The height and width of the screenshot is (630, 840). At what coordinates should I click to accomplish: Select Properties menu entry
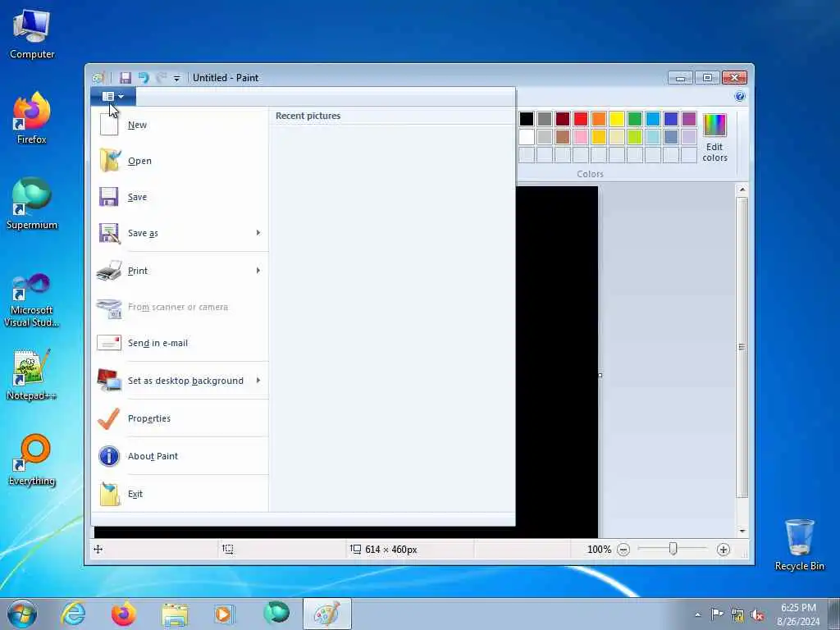(180, 418)
